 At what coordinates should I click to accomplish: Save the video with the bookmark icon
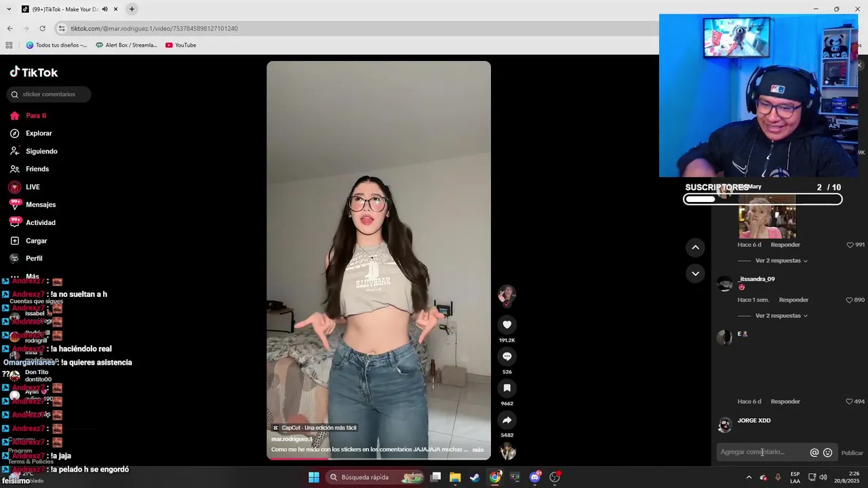[x=507, y=388]
